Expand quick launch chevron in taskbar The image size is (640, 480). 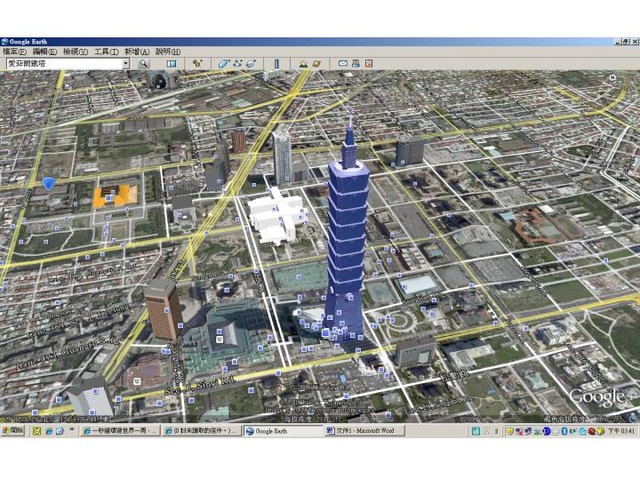72,429
